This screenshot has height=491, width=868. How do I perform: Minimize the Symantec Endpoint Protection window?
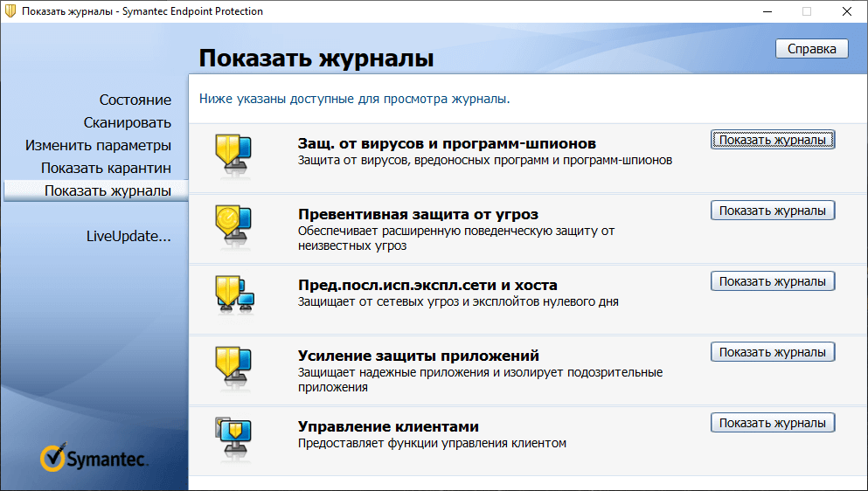coord(767,11)
